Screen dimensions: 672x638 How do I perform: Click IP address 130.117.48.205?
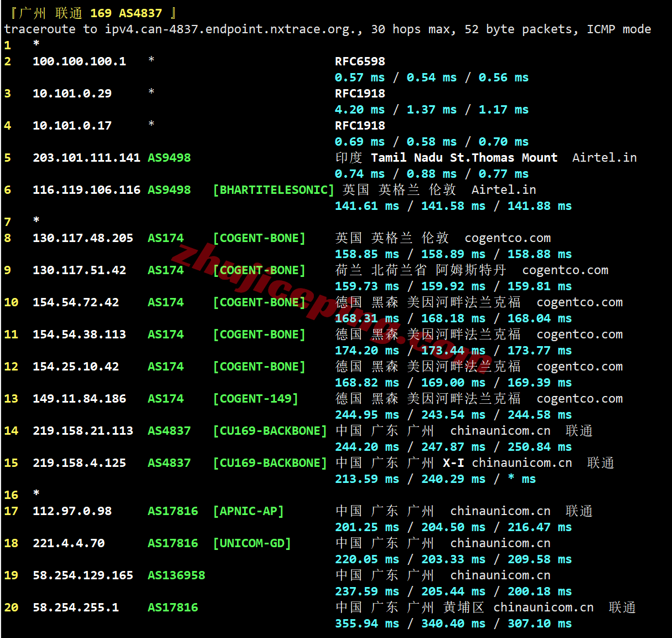83,238
